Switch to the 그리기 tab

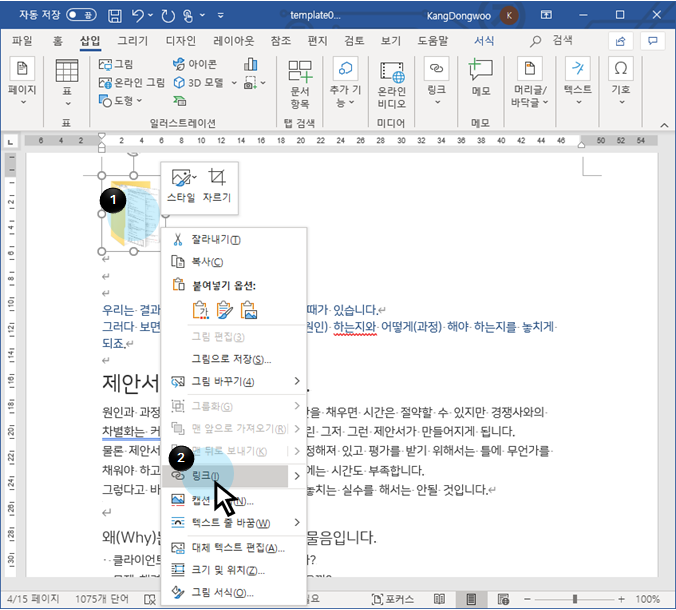(x=133, y=41)
